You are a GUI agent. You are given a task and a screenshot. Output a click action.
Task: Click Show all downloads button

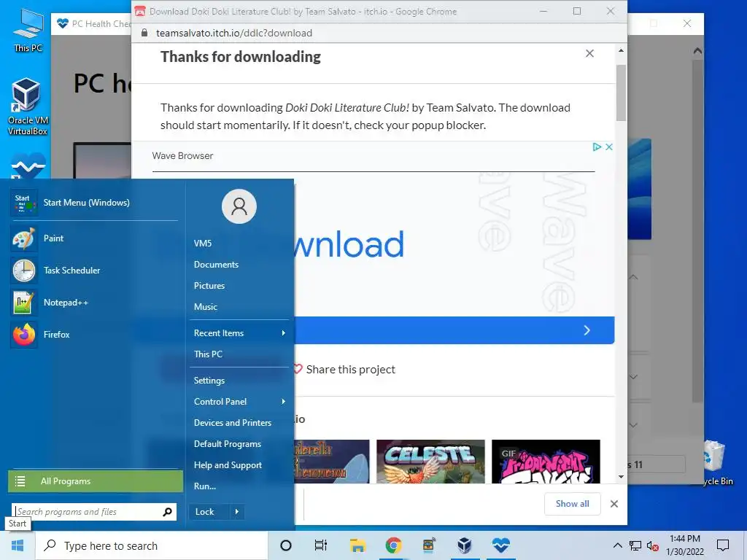(572, 504)
